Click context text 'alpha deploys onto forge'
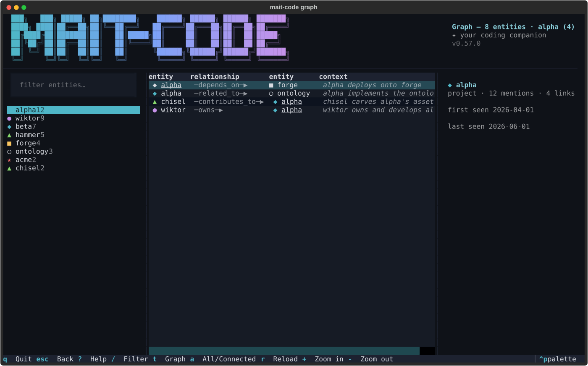Viewport: 588px width, 366px height. click(372, 85)
